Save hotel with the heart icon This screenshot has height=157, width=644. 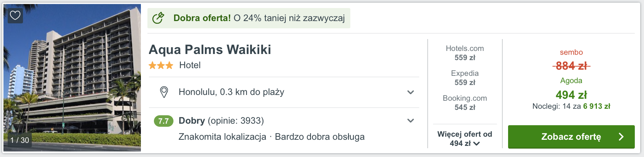pos(15,15)
